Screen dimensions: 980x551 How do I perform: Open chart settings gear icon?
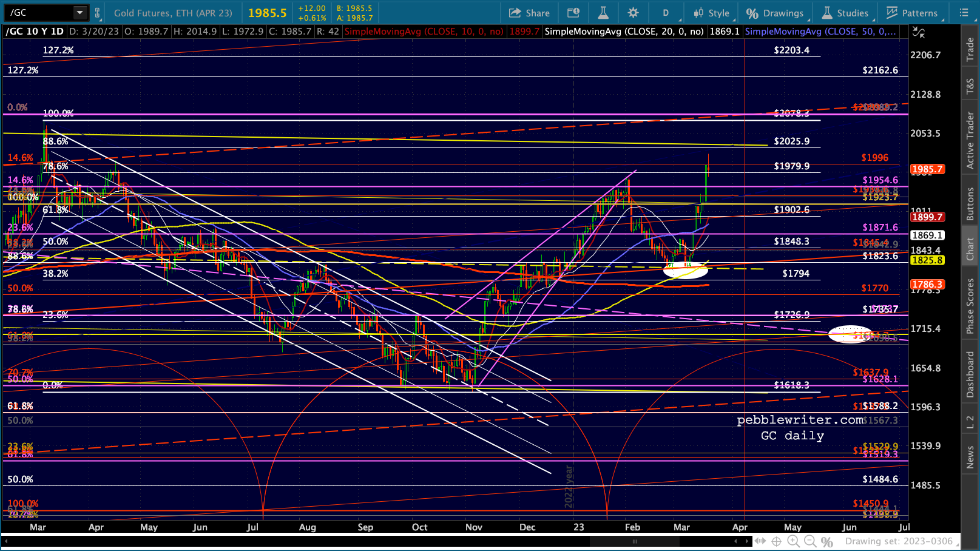click(633, 13)
